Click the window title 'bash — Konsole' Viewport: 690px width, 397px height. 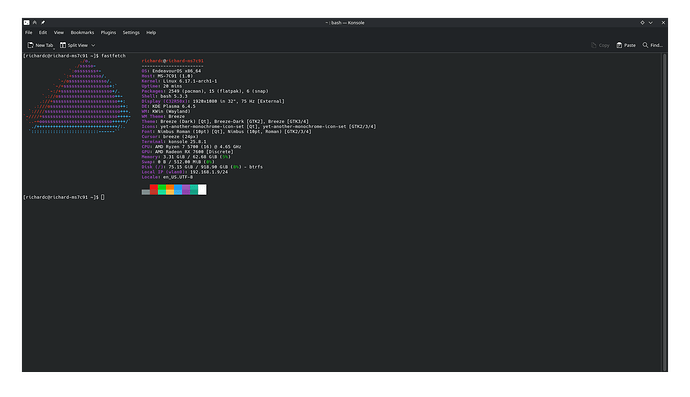(x=347, y=22)
